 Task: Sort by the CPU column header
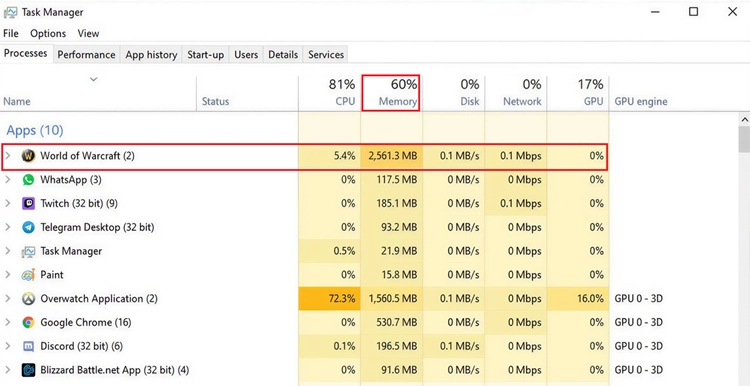tap(330, 93)
